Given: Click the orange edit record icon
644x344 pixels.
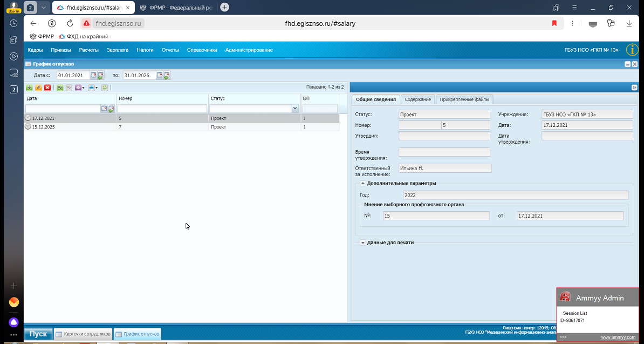Looking at the screenshot, I should (x=38, y=87).
